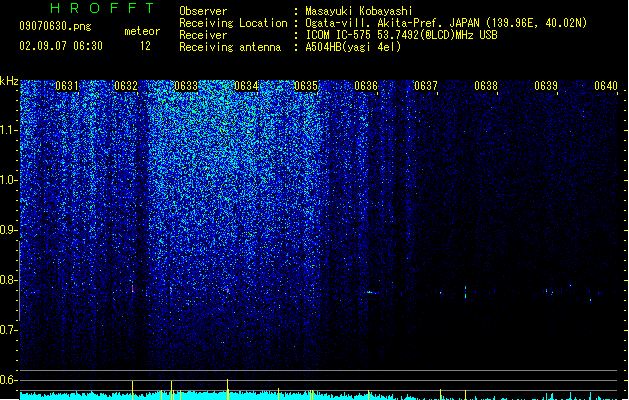
Task: Click the meteor count 12
Action: [x=145, y=46]
